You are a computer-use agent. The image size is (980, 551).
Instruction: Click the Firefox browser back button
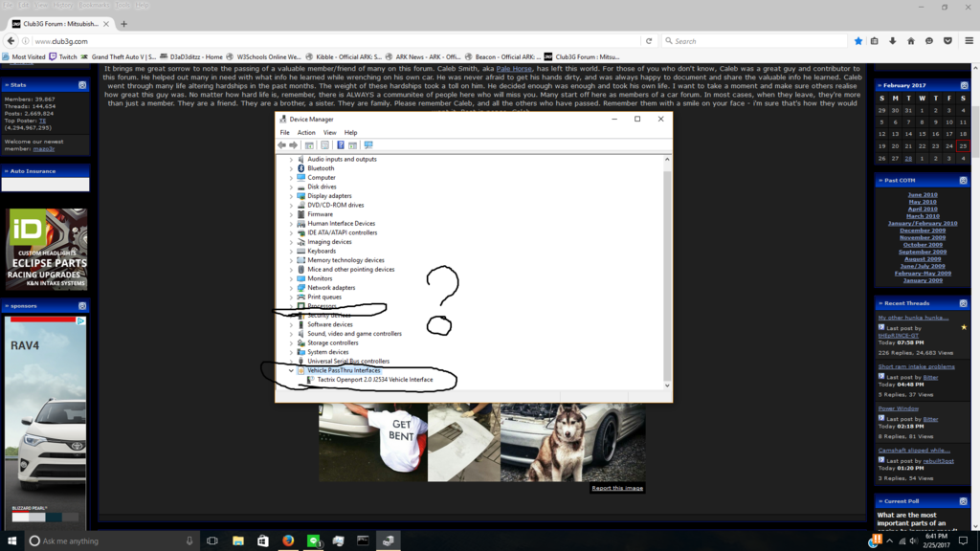[11, 41]
